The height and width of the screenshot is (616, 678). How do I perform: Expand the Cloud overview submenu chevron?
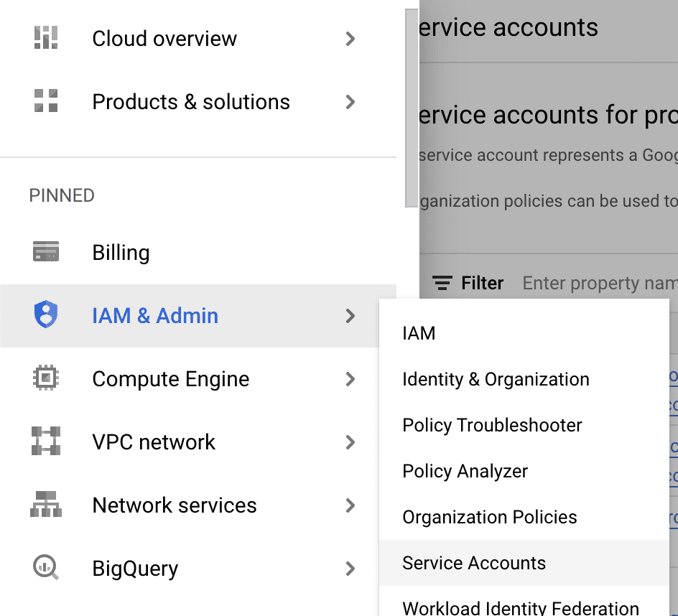pos(350,39)
